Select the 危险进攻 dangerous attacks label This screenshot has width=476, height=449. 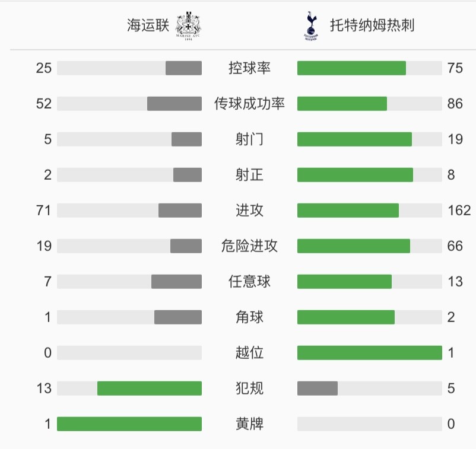tap(249, 246)
